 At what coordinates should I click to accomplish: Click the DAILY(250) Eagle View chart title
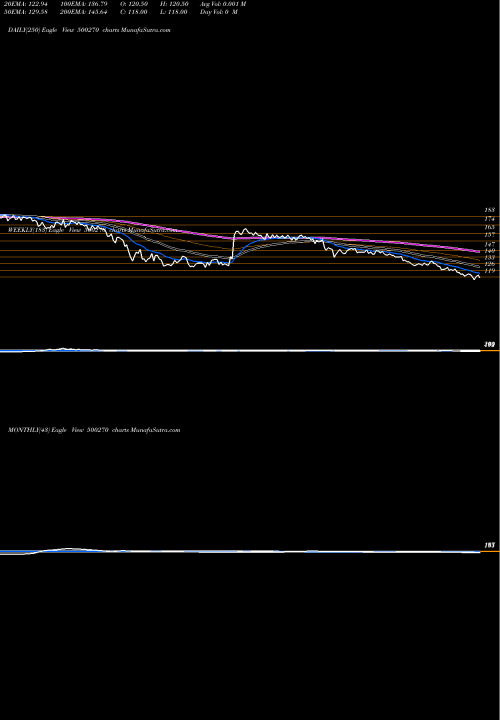pos(90,30)
